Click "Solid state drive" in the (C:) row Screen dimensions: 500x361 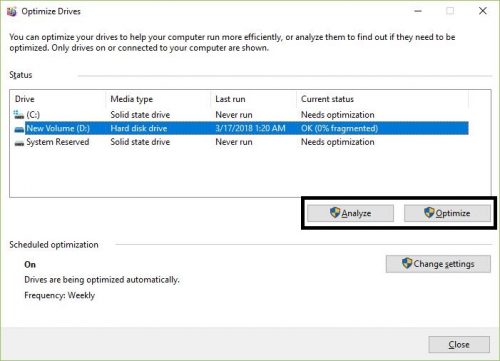140,115
